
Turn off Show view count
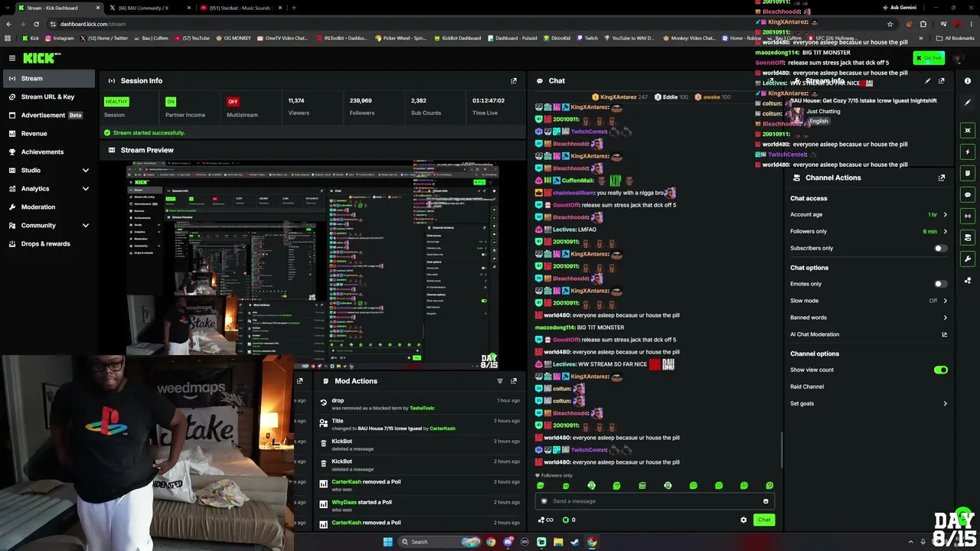(x=941, y=370)
